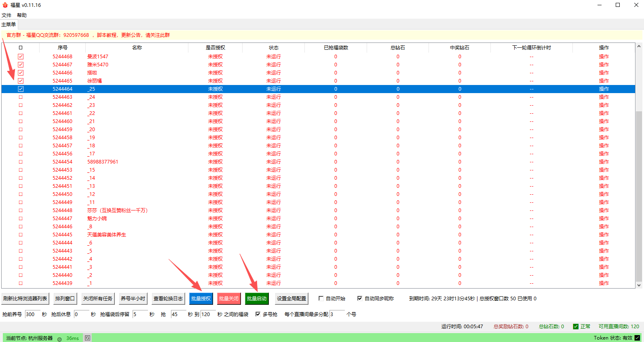This screenshot has width=644, height=342.
Task: Click 操作 link in row 5244448
Action: click(x=604, y=210)
